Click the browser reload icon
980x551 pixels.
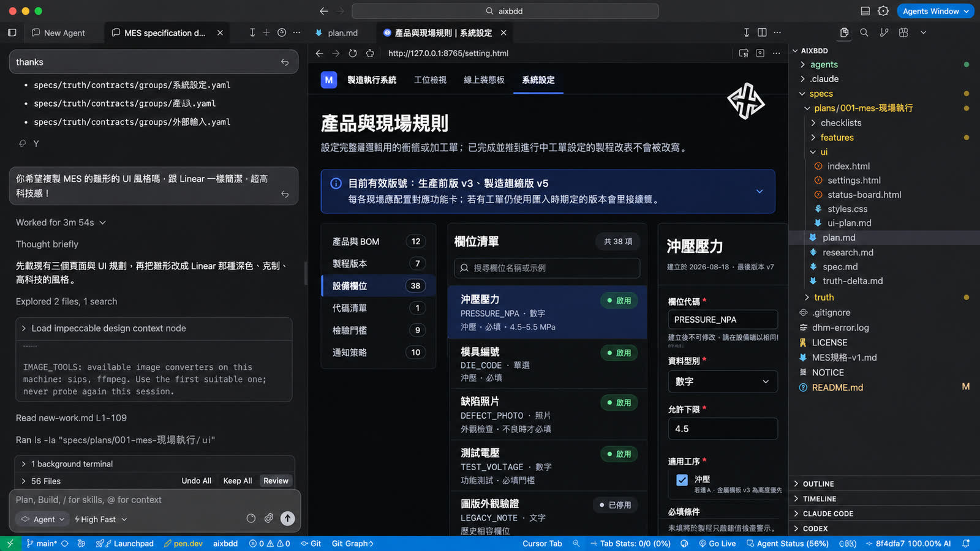tap(353, 53)
